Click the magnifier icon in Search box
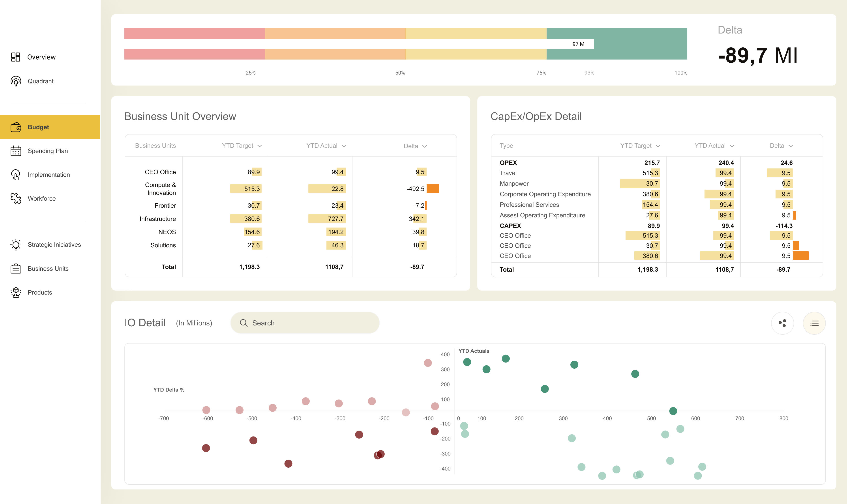Viewport: 847px width, 504px height. tap(244, 323)
